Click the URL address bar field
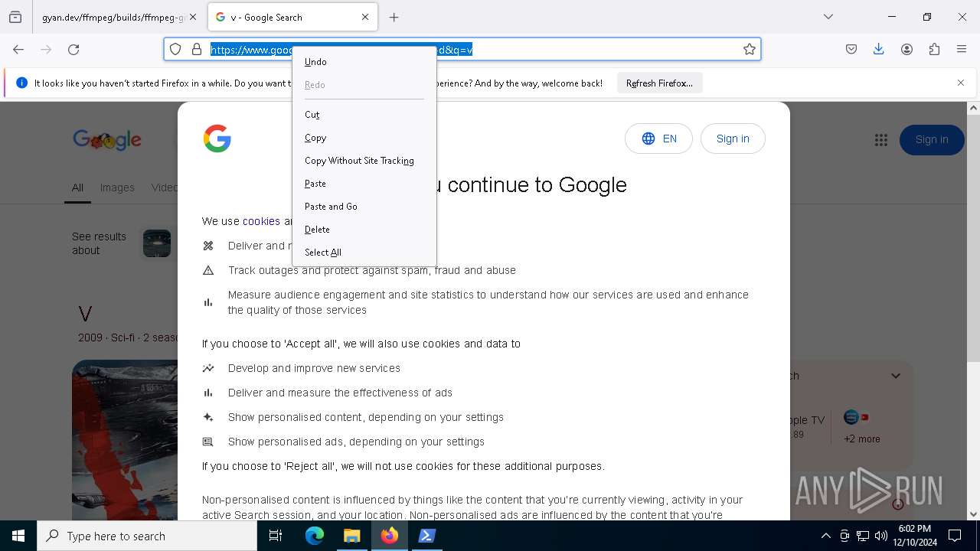Viewport: 980px width, 551px height. point(462,50)
